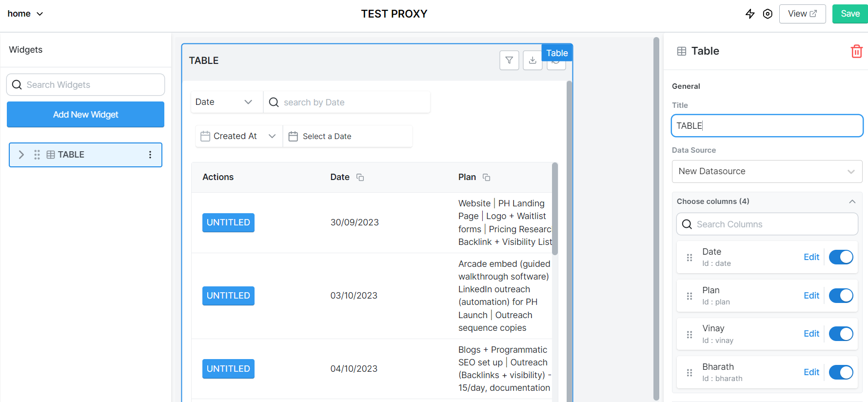Viewport: 868px width, 402px height.
Task: Click the copy icon beside Plan header
Action: pyautogui.click(x=486, y=178)
